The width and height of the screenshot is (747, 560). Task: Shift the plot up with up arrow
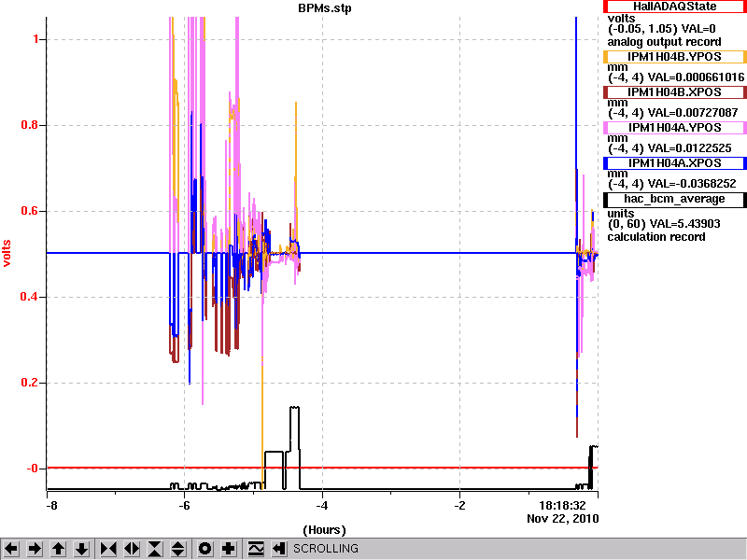[x=59, y=549]
